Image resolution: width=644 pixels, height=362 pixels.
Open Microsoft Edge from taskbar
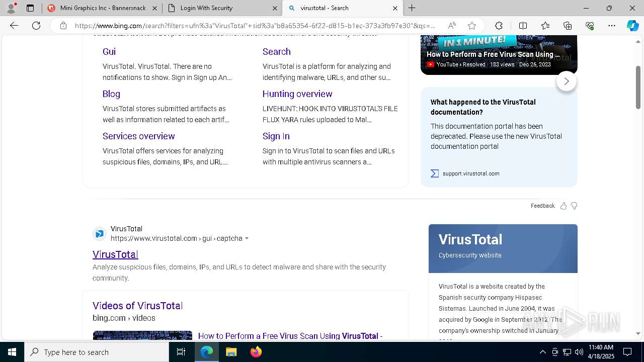click(207, 352)
